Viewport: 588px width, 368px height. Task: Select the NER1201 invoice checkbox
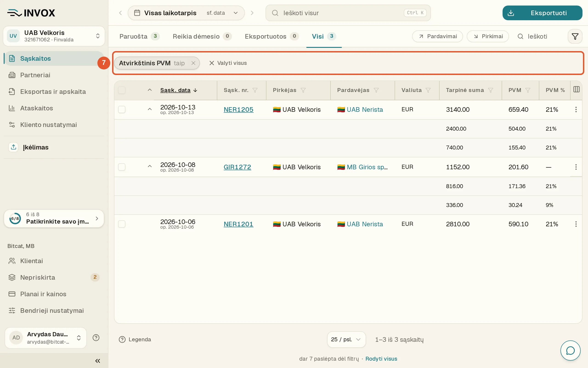[122, 224]
